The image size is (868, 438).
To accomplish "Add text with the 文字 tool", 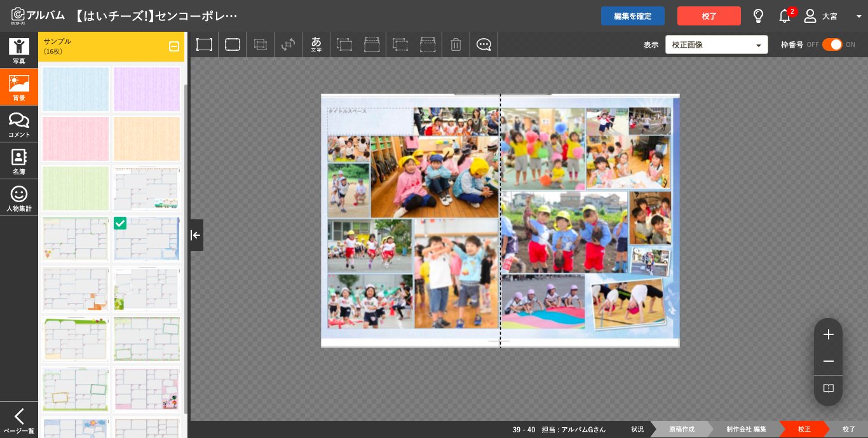I will tap(316, 44).
